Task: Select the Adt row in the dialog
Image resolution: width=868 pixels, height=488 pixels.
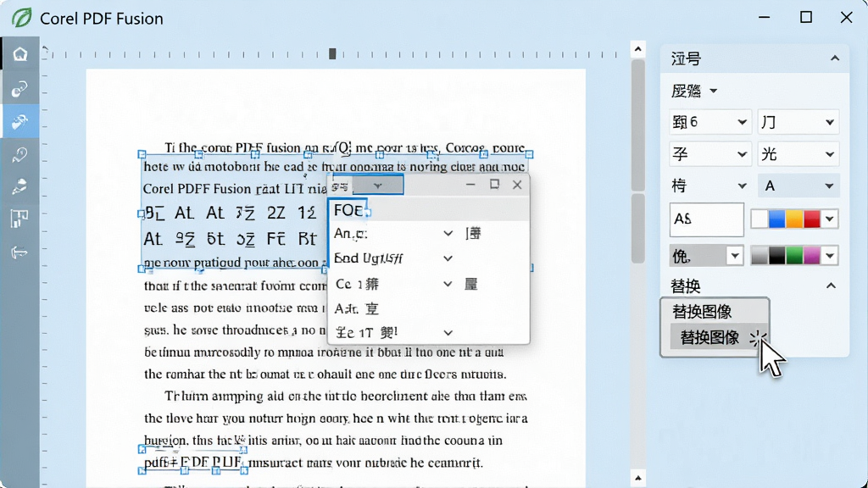Action: pos(428,308)
